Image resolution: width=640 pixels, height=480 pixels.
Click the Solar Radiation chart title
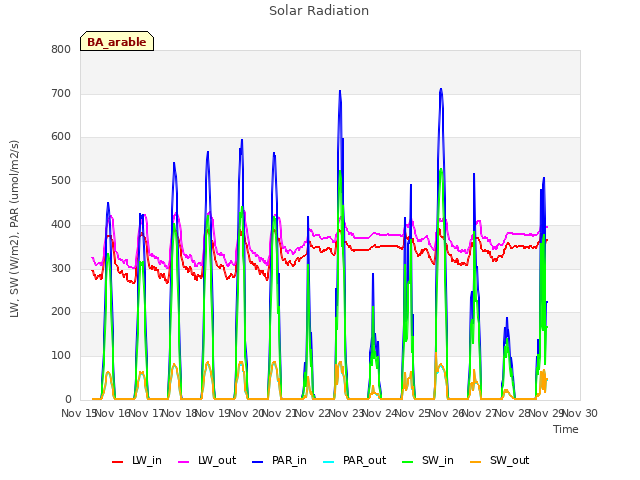tap(319, 11)
